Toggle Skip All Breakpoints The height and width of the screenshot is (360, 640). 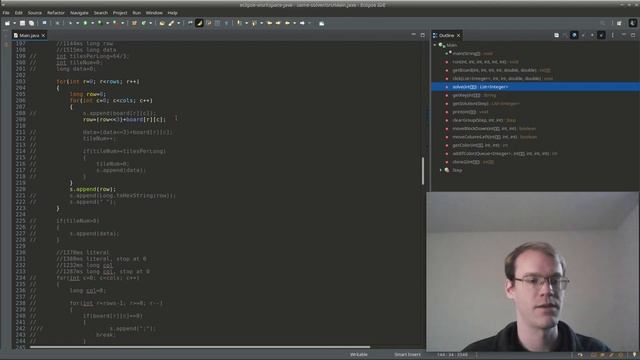click(58, 23)
